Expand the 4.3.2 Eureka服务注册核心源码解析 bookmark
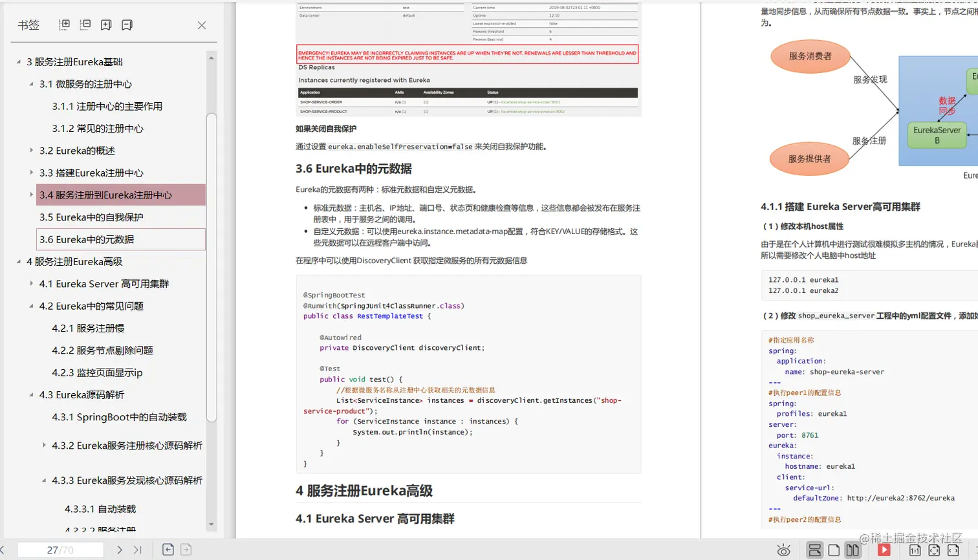The image size is (978, 560). tap(44, 445)
